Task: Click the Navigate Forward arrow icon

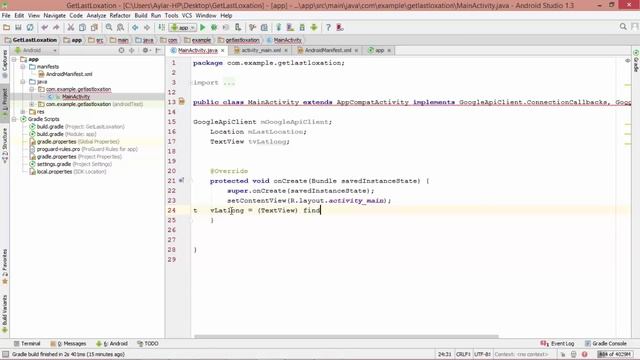Action: pyautogui.click(x=147, y=27)
